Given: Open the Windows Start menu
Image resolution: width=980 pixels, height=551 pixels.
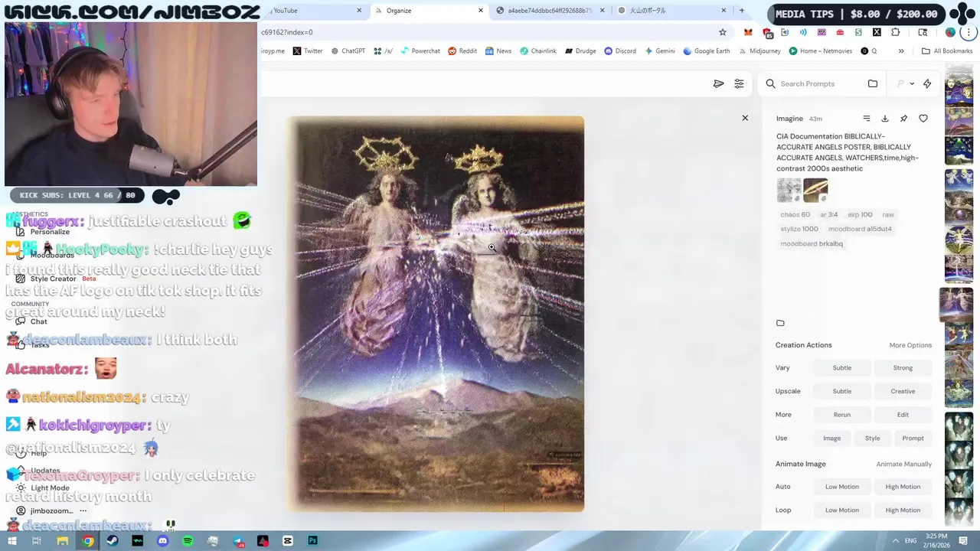Looking at the screenshot, I should (x=12, y=541).
